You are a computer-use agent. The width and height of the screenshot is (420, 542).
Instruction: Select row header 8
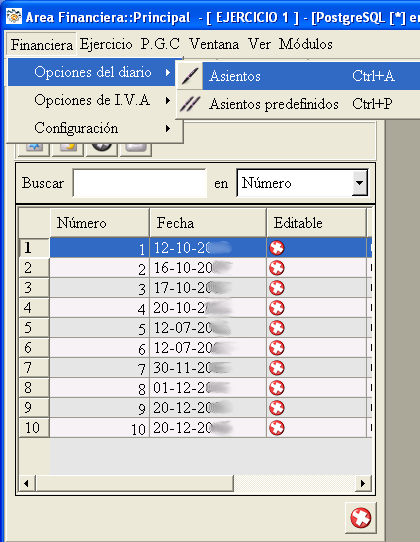click(x=34, y=388)
